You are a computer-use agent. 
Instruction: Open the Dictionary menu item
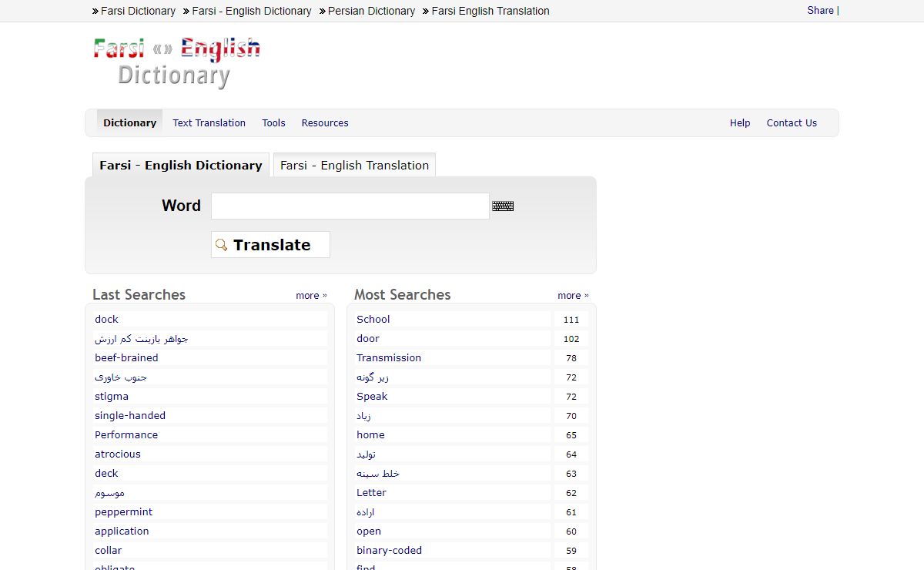click(129, 122)
